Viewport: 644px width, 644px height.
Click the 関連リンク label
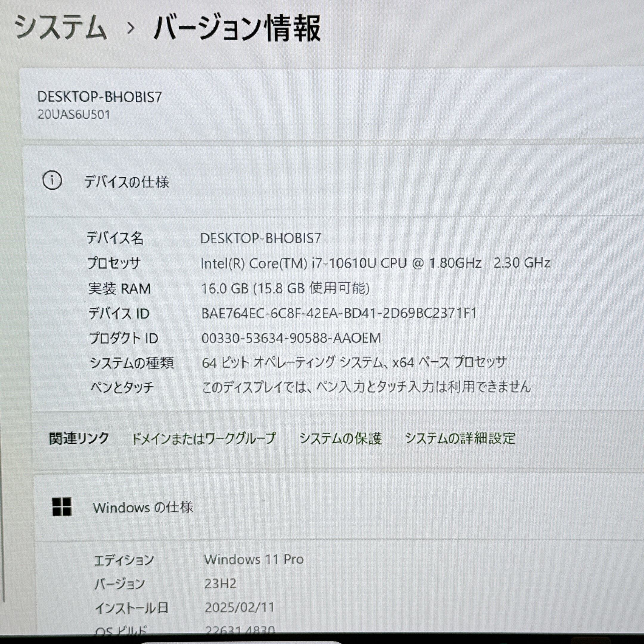point(79,438)
